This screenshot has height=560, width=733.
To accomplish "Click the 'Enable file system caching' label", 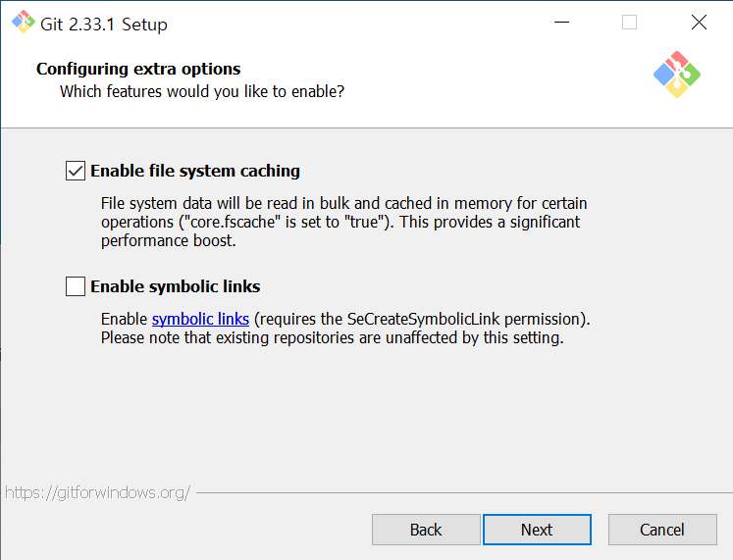I will coord(195,171).
